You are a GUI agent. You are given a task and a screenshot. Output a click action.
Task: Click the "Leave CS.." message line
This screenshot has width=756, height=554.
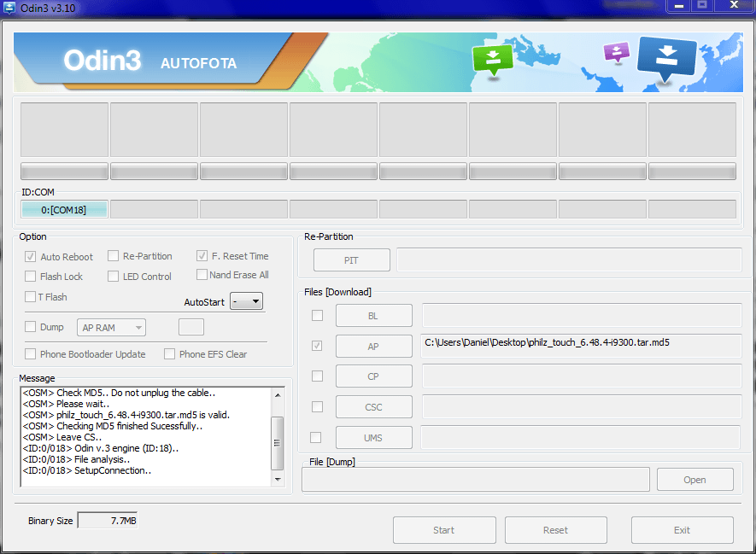[x=62, y=437]
